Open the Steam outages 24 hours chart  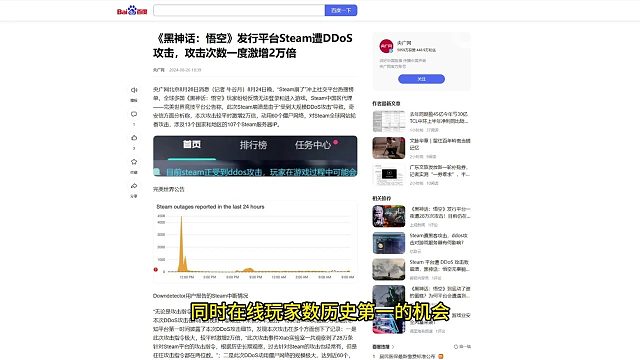pos(255,241)
